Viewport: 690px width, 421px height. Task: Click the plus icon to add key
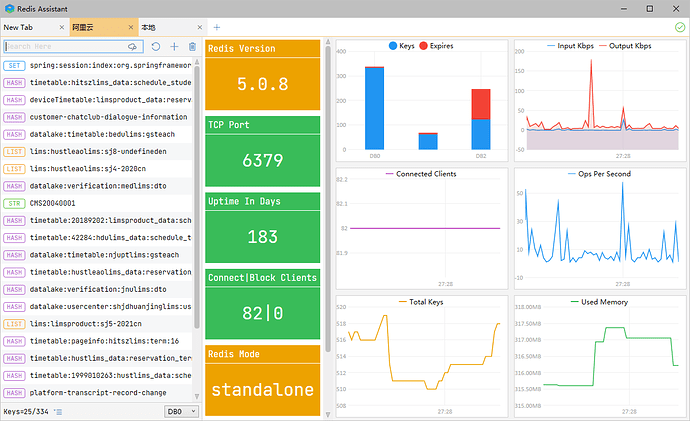pos(174,47)
